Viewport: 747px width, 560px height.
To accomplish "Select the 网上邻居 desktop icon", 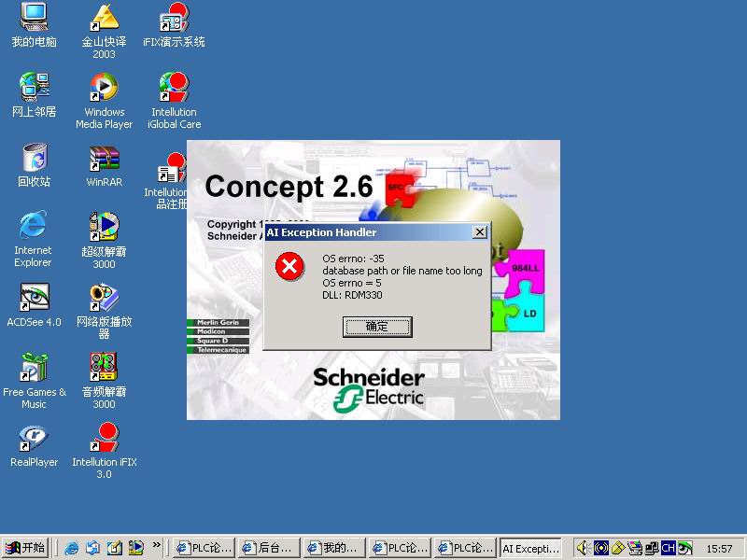I will click(x=34, y=95).
